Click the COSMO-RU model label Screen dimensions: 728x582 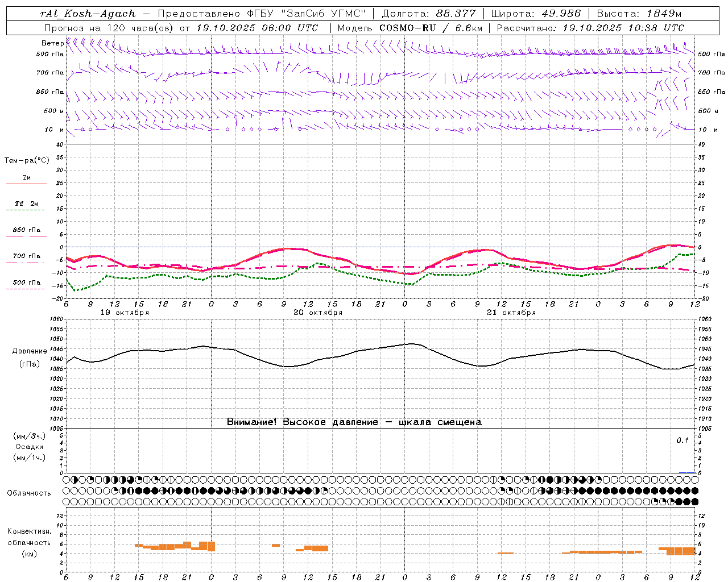[x=408, y=28]
